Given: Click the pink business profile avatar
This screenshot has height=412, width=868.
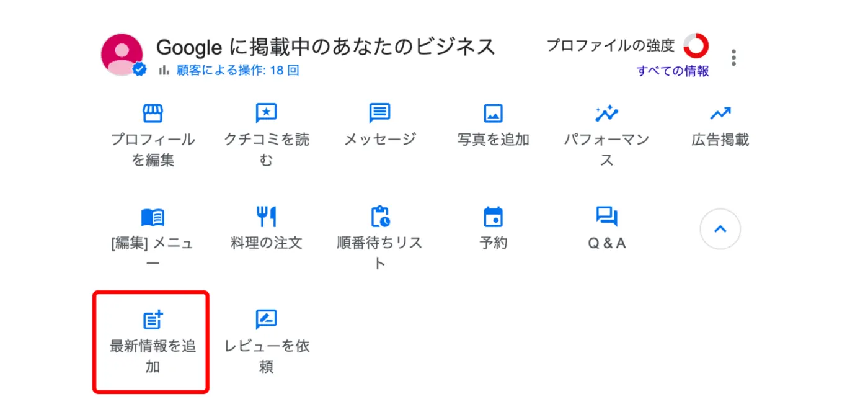Looking at the screenshot, I should click(122, 55).
